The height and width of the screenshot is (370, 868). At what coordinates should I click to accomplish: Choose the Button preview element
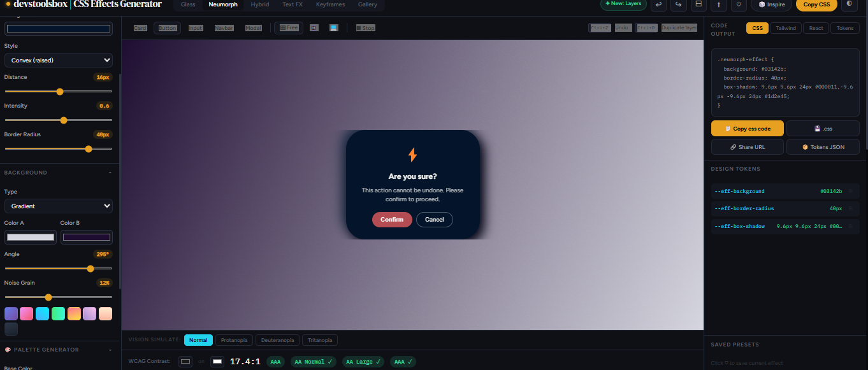[x=167, y=28]
